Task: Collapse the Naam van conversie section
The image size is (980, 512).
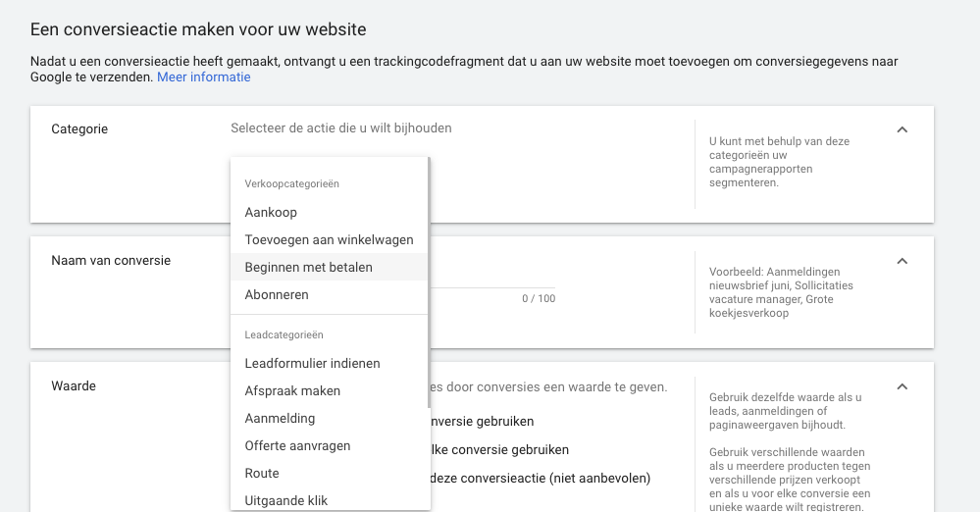Action: (x=903, y=261)
